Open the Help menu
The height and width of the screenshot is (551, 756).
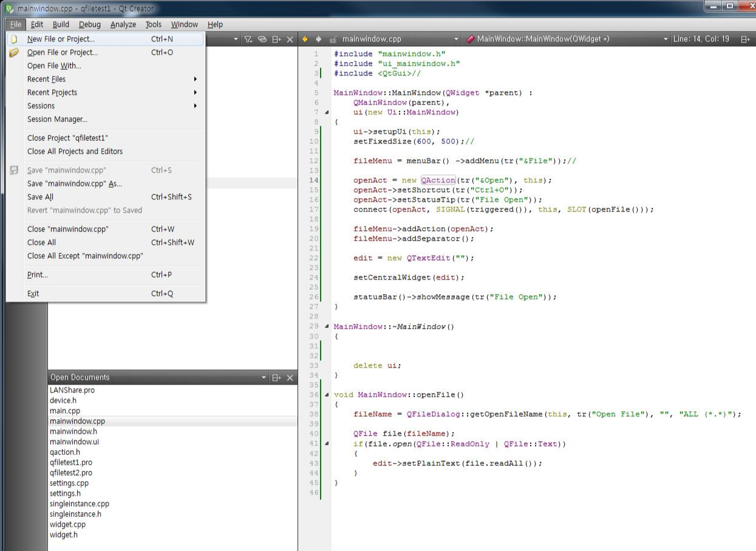pyautogui.click(x=215, y=24)
